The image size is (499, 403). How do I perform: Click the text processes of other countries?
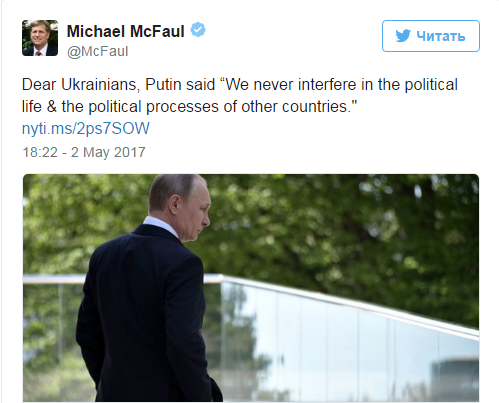pos(251,107)
